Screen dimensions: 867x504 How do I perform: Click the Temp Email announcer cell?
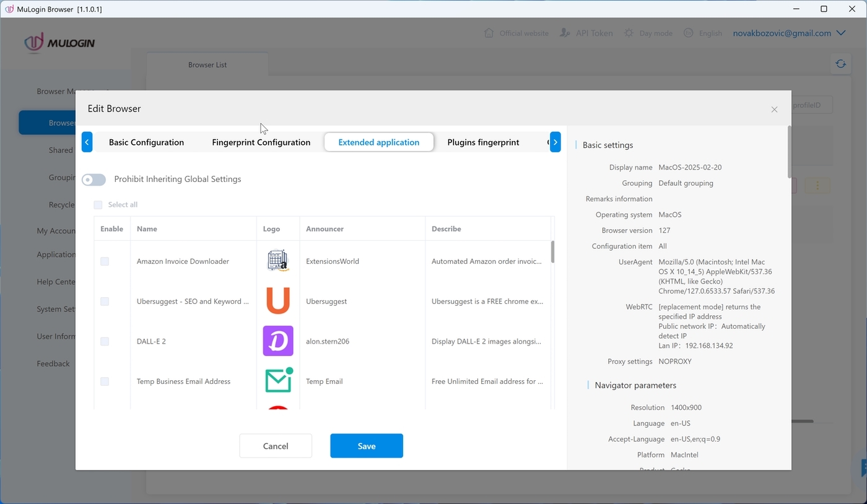coord(325,381)
